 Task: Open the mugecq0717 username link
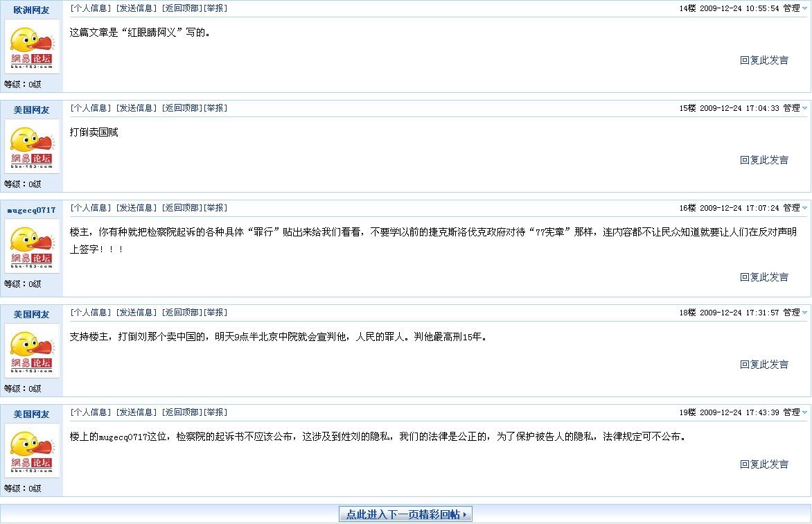[31, 210]
